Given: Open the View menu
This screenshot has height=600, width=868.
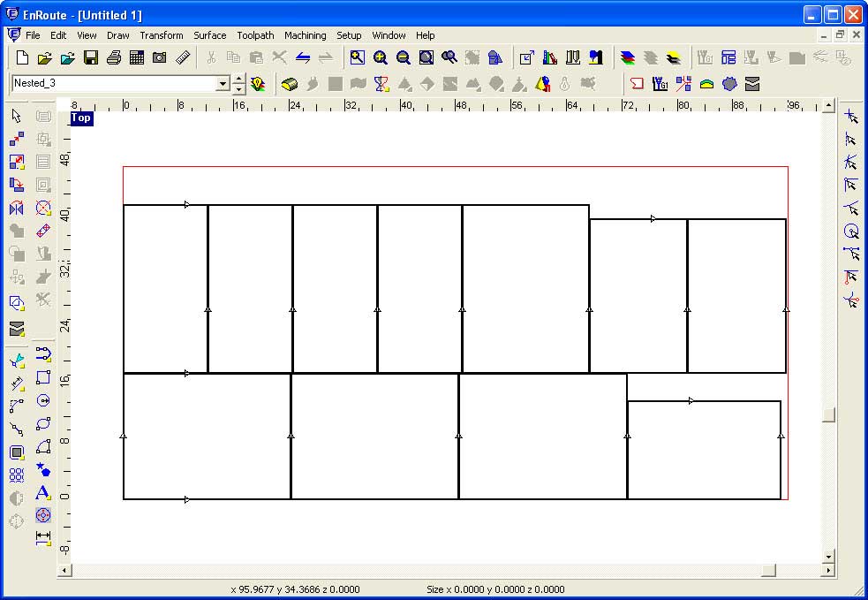Looking at the screenshot, I should [87, 34].
